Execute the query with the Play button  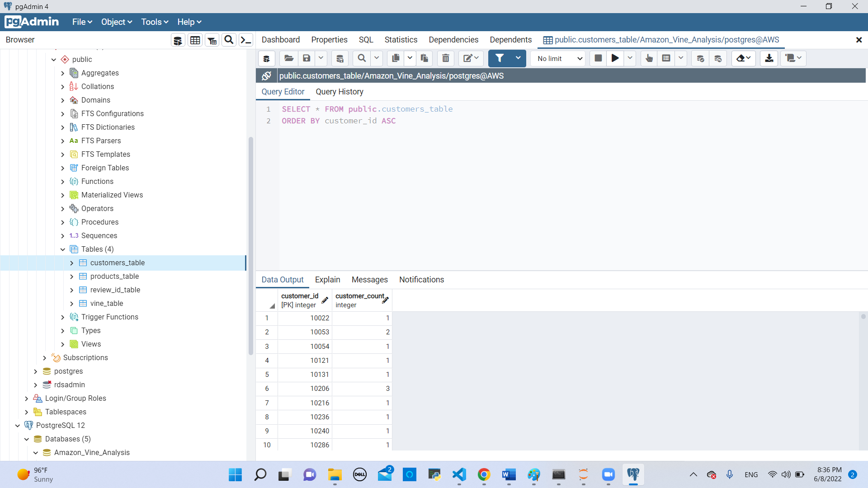tap(615, 58)
